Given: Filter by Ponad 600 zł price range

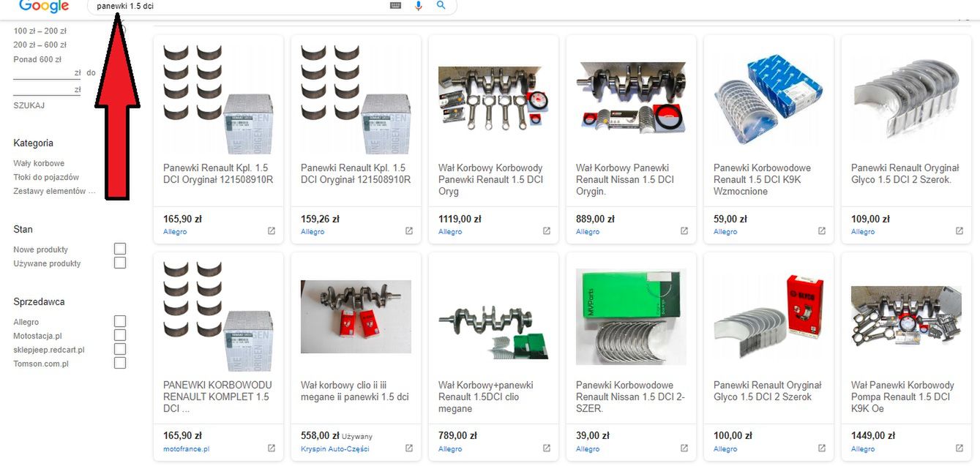Looking at the screenshot, I should click(37, 59).
